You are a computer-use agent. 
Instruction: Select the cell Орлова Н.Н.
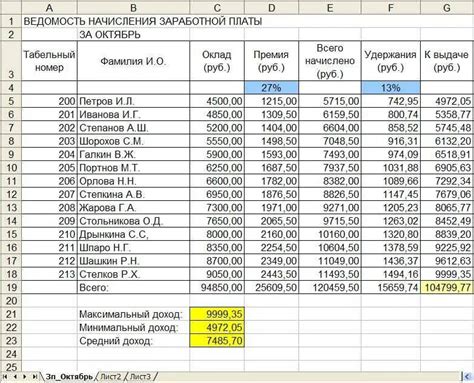pyautogui.click(x=133, y=181)
